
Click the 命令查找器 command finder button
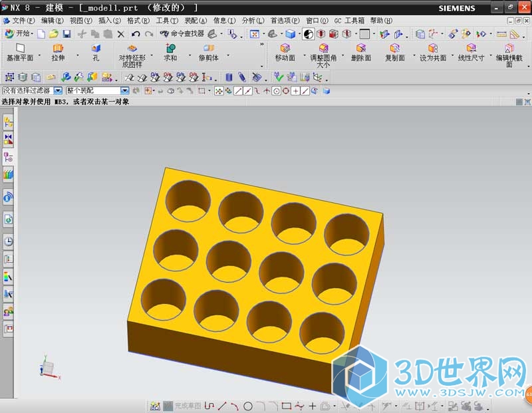182,34
